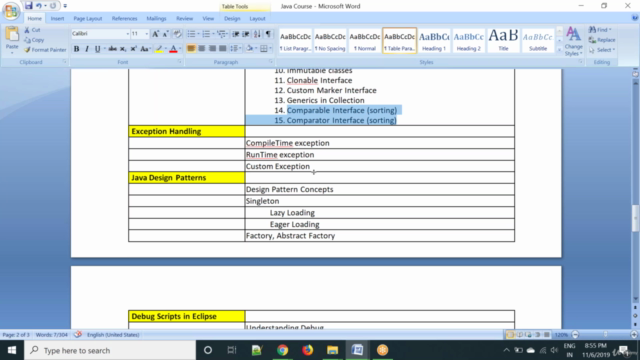Open Font dialog launcher
The image size is (640, 360).
(x=180, y=62)
